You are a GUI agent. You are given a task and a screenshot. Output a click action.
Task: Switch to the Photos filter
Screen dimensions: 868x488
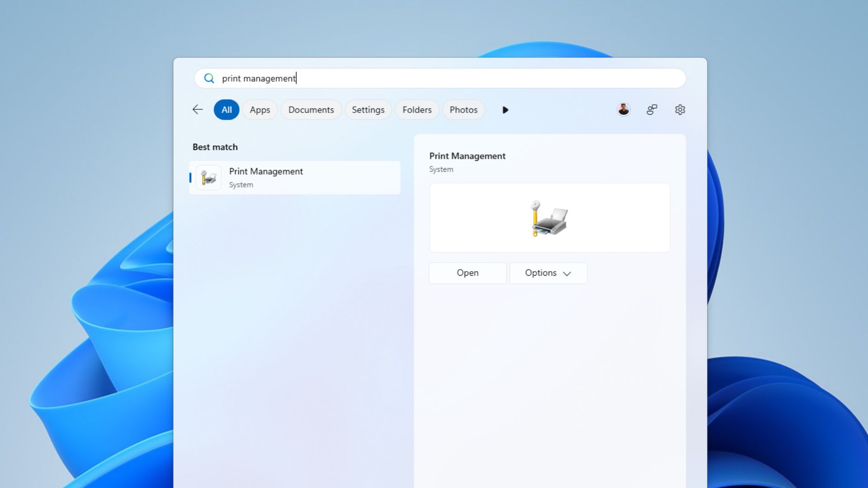pos(463,110)
